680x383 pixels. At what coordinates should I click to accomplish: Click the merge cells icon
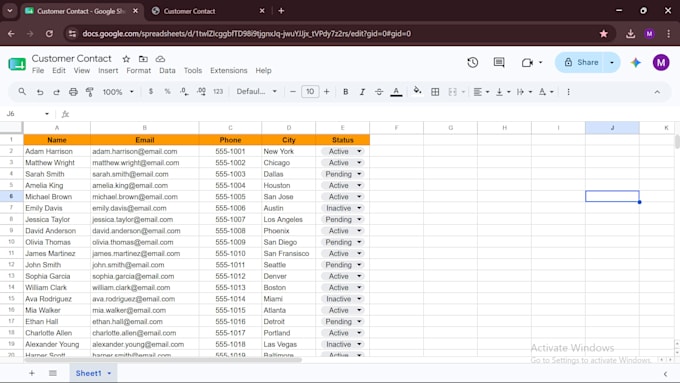(452, 92)
